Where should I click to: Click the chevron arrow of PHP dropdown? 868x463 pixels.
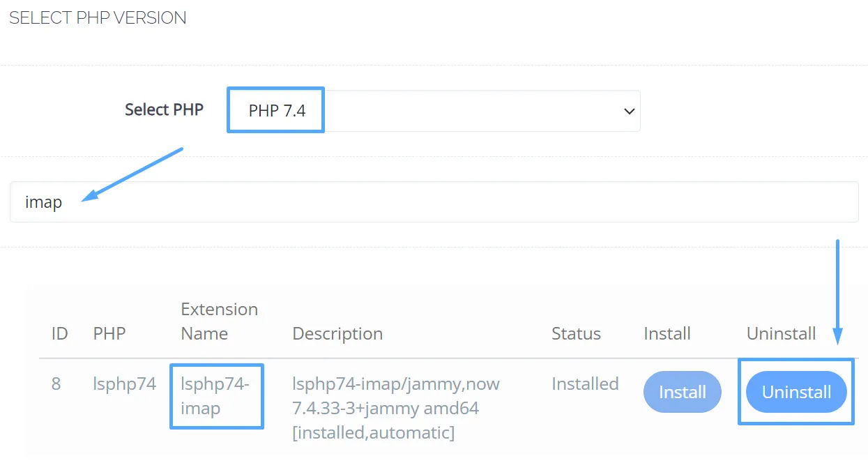[629, 111]
